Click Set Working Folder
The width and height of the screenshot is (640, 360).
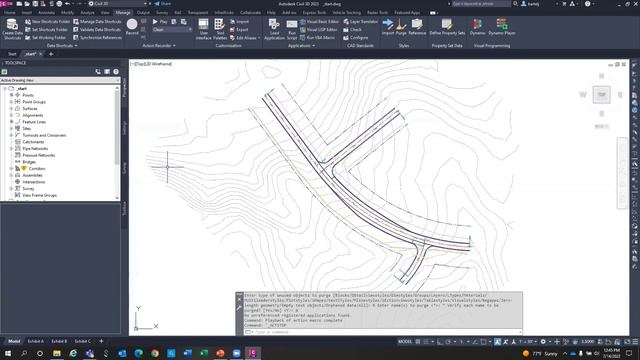(x=45, y=38)
